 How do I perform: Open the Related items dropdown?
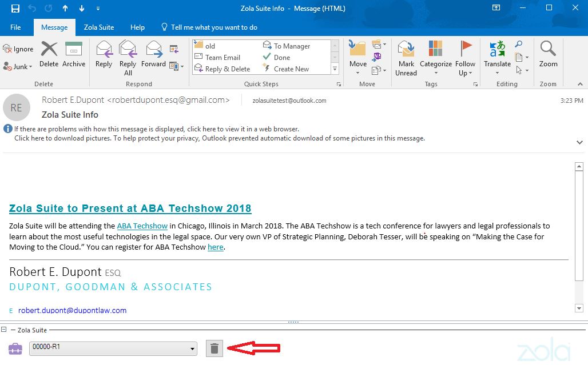click(x=522, y=57)
